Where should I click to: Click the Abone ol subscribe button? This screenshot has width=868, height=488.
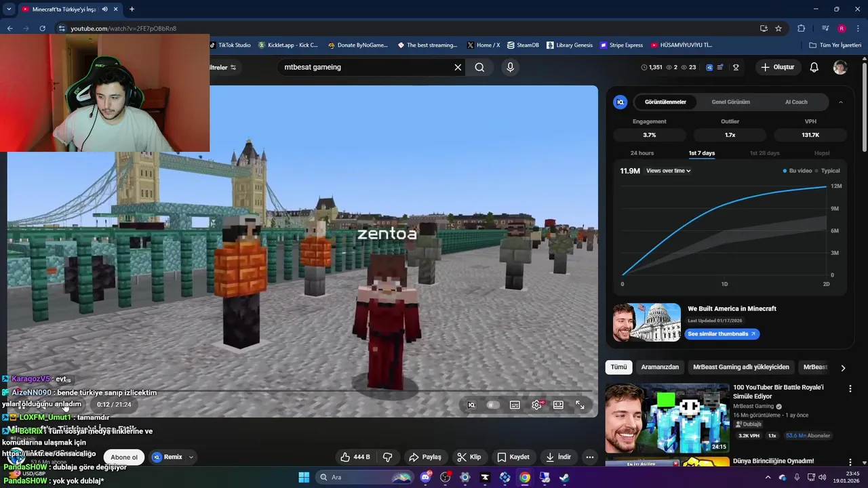[x=124, y=457]
